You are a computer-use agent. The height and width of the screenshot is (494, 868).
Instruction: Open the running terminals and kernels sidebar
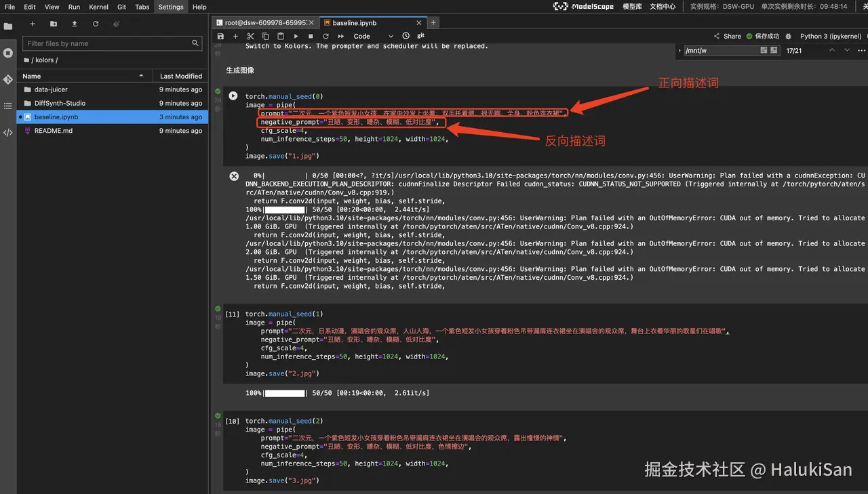(8, 53)
